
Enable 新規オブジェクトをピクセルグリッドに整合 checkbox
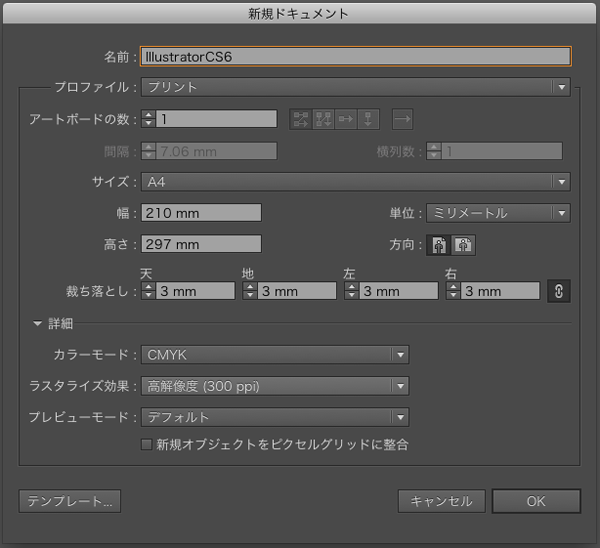(146, 445)
